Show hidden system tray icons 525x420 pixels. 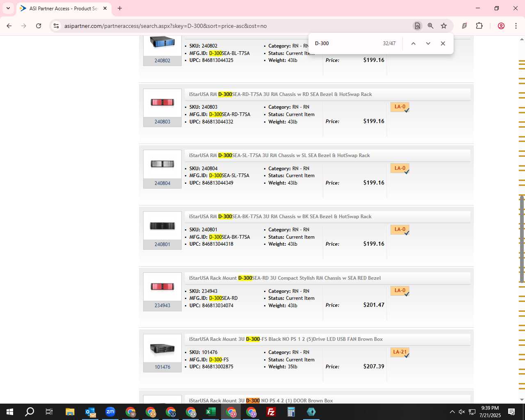452,412
